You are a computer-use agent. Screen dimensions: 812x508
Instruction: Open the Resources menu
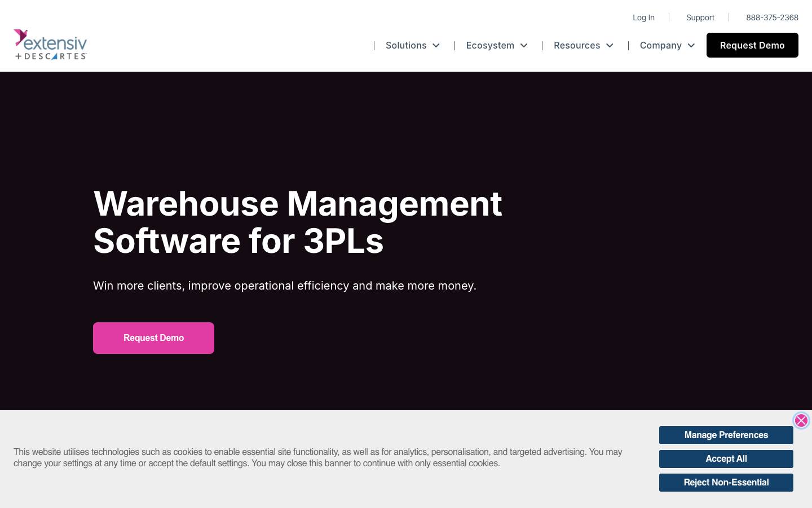[x=577, y=45]
